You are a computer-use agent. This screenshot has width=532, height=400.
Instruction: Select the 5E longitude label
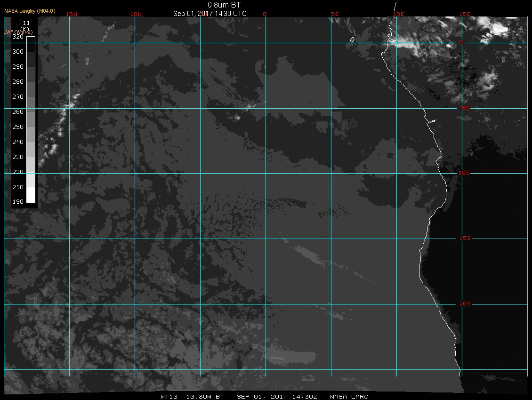[x=335, y=14]
